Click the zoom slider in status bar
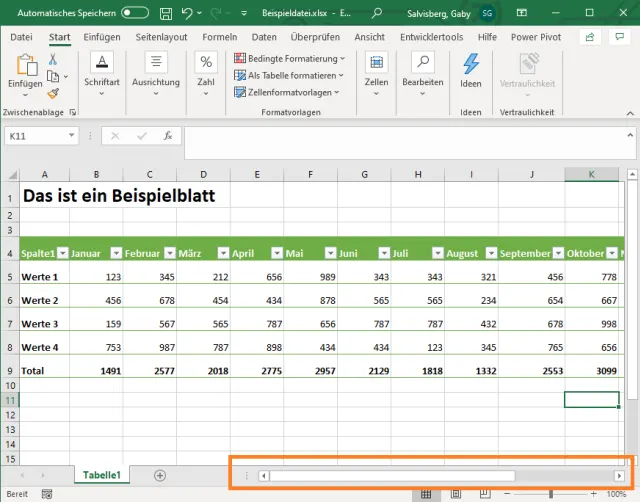This screenshot has width=640, height=502. 550,494
